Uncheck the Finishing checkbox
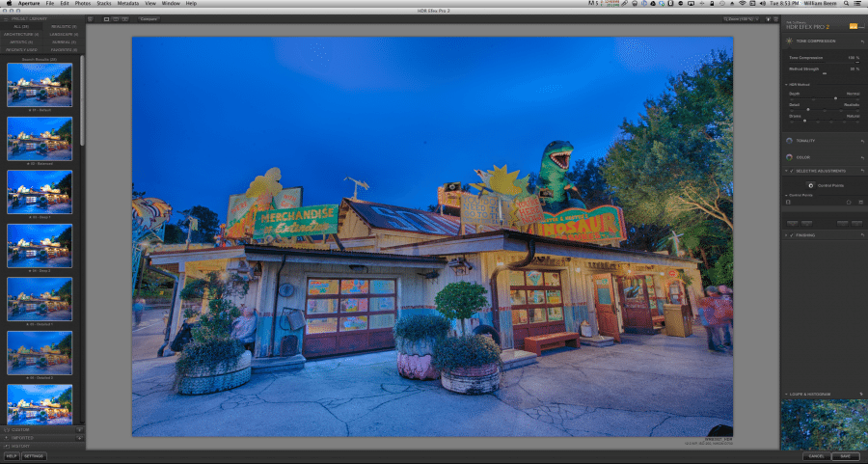This screenshot has height=464, width=868. click(792, 235)
